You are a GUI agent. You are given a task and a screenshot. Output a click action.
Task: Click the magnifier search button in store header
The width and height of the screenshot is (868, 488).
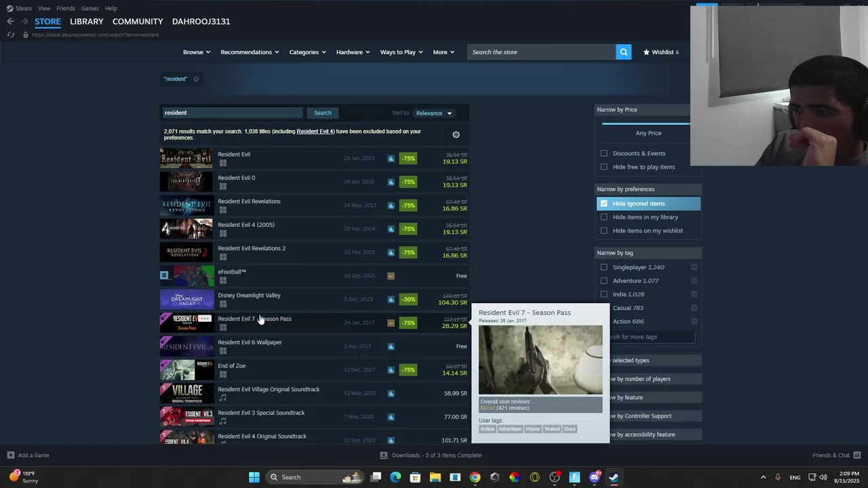[623, 52]
